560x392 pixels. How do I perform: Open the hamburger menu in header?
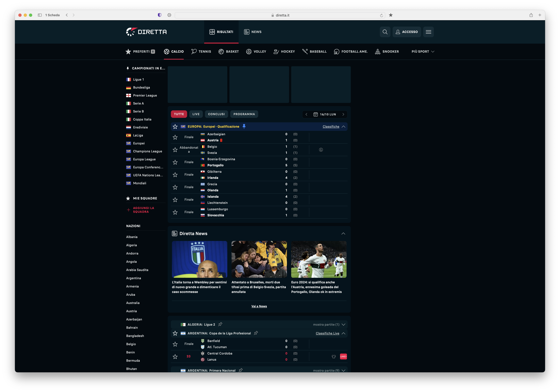(x=428, y=32)
